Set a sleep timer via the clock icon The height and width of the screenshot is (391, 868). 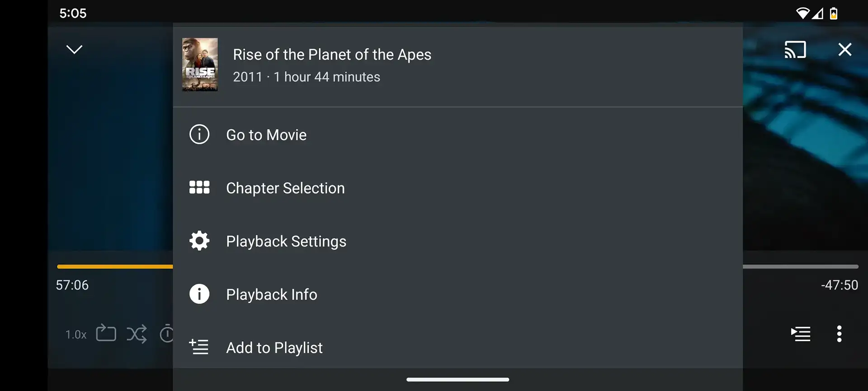(x=167, y=334)
